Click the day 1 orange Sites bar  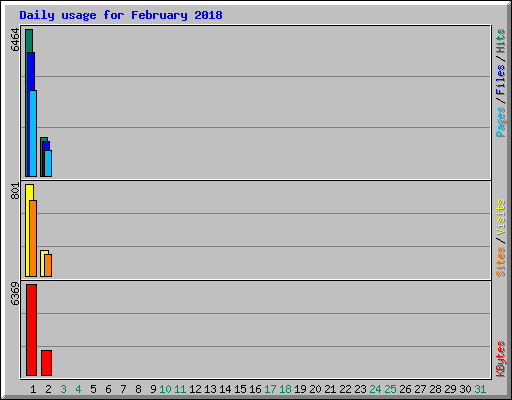point(33,238)
